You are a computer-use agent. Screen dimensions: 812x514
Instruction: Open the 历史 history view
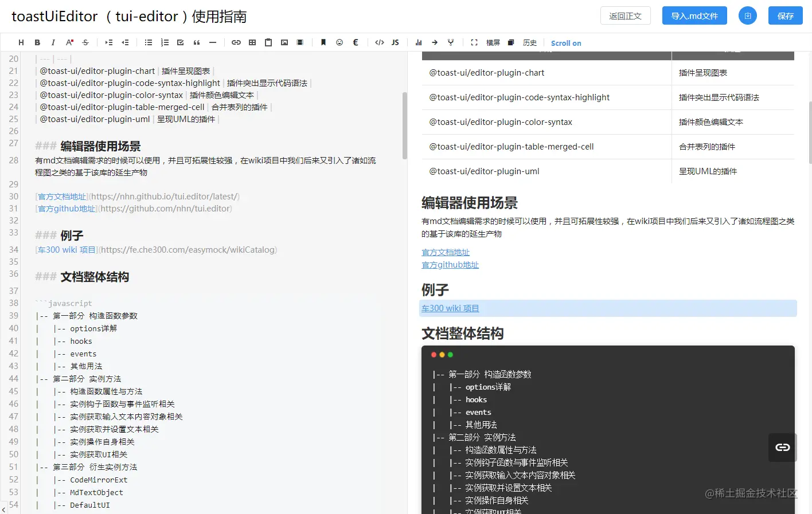(x=529, y=42)
